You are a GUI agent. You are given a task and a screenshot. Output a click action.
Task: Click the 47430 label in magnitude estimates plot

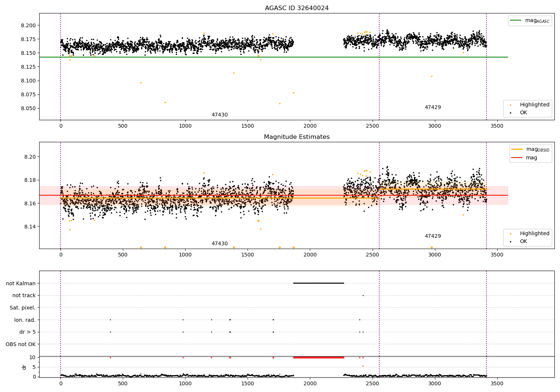pyautogui.click(x=220, y=244)
